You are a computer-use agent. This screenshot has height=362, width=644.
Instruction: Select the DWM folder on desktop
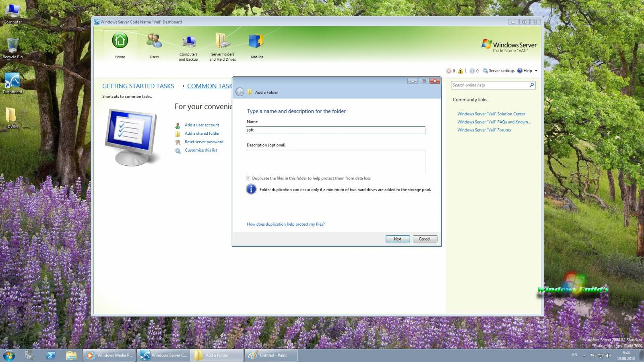(x=12, y=118)
